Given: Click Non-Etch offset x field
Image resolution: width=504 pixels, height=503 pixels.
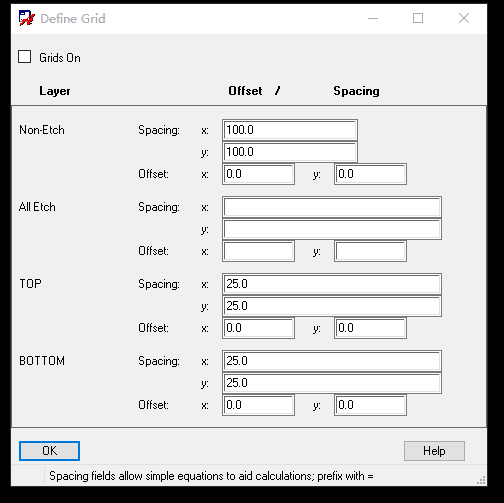Looking at the screenshot, I should pyautogui.click(x=258, y=174).
